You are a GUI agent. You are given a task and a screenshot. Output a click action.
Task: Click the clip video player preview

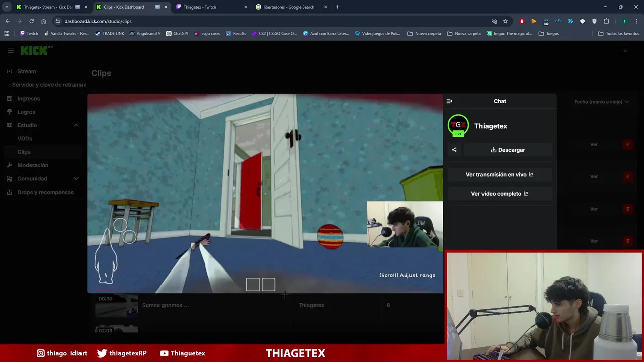pos(265,193)
